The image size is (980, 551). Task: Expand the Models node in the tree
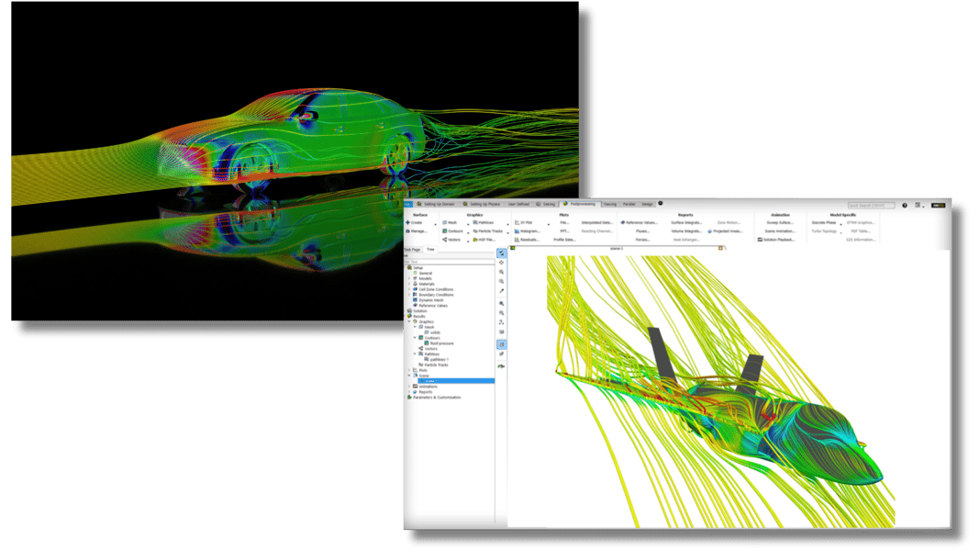tap(408, 278)
